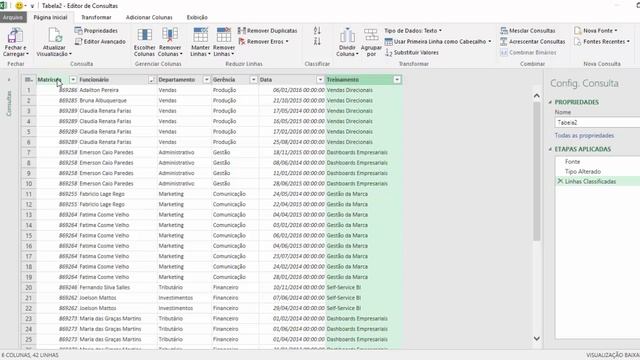Click the scroll up arrow of the grid
The width and height of the screenshot is (640, 360).
coord(536,96)
